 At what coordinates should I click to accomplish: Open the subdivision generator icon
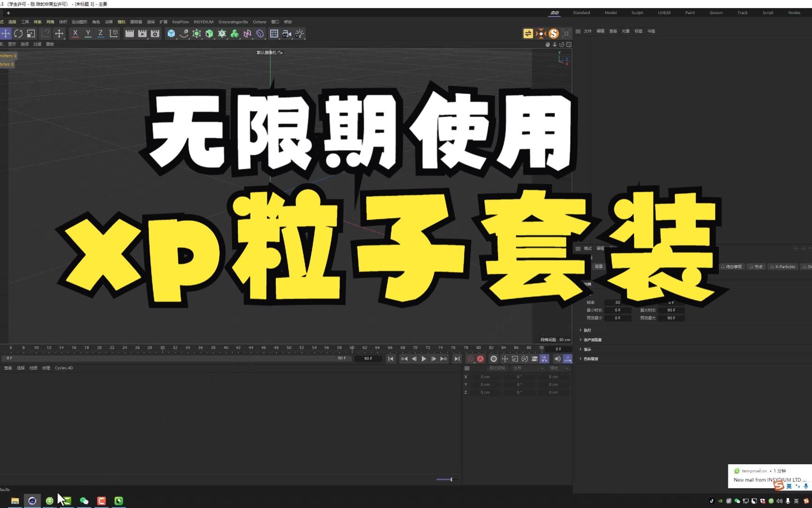pyautogui.click(x=196, y=33)
